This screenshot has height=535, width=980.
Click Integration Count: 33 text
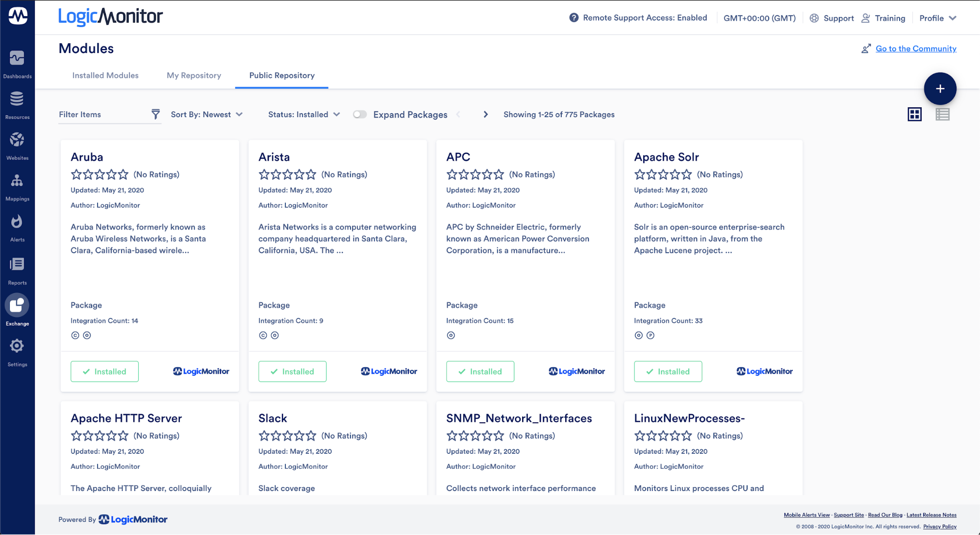[668, 321]
